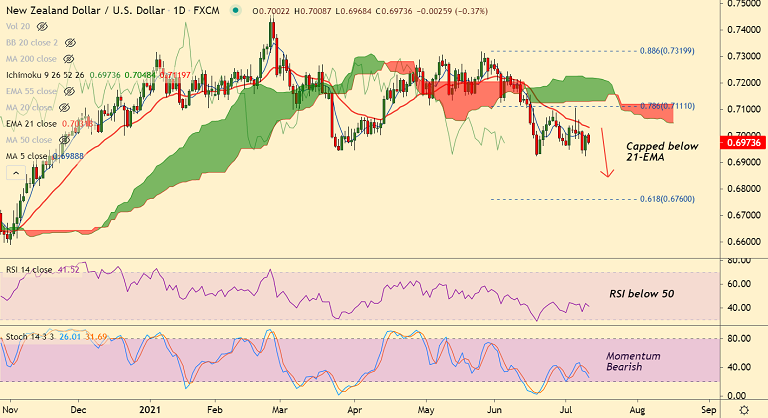Image resolution: width=768 pixels, height=418 pixels.
Task: Click the 0.74000 price axis label
Action: (x=744, y=30)
